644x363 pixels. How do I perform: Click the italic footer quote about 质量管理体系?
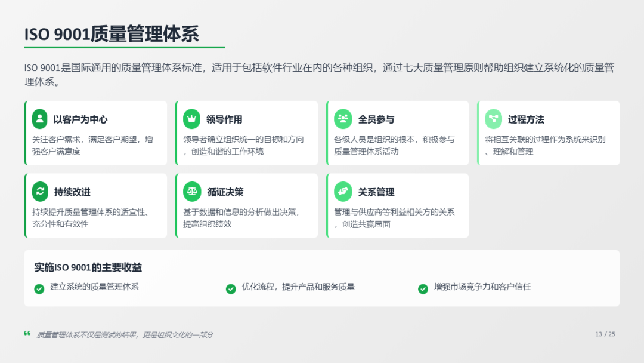coord(125,335)
